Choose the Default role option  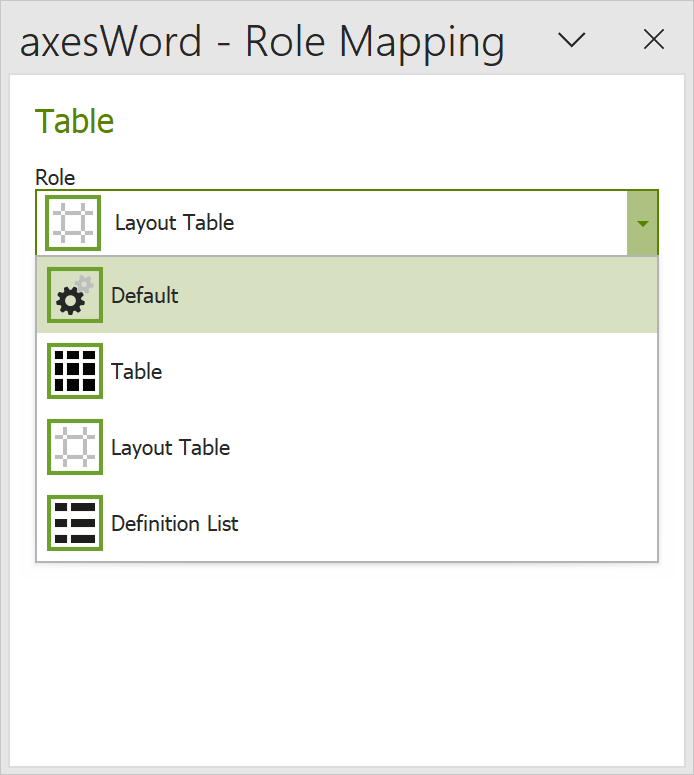click(347, 295)
